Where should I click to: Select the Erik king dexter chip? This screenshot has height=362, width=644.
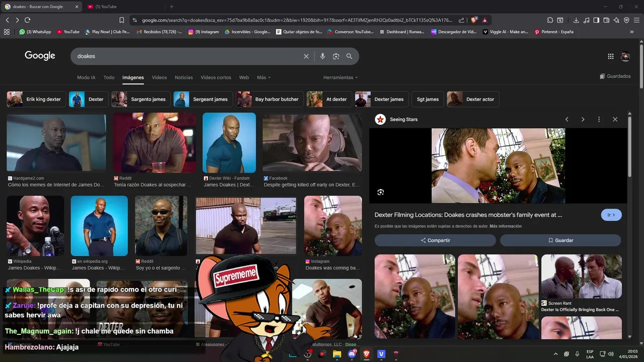(x=35, y=99)
